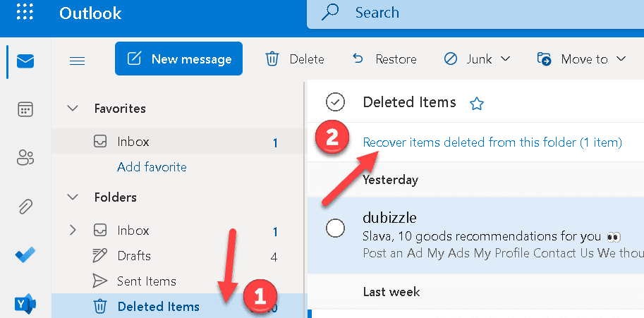644x318 pixels.
Task: Collapse the Folders section
Action: (x=72, y=197)
